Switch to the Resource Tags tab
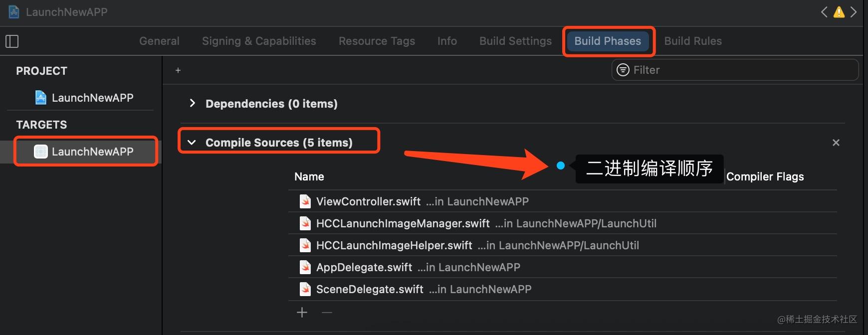Viewport: 868px width, 335px height. (x=377, y=41)
